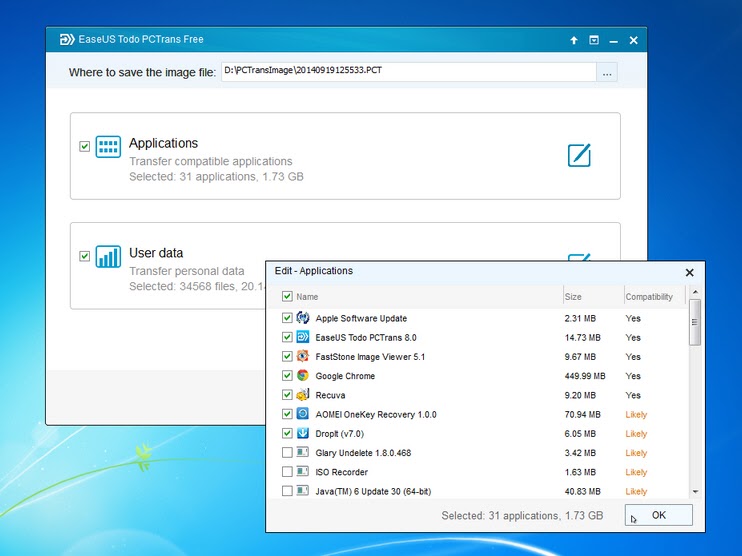The width and height of the screenshot is (742, 556).
Task: Click the 40.83 MB size value
Action: pyautogui.click(x=583, y=492)
